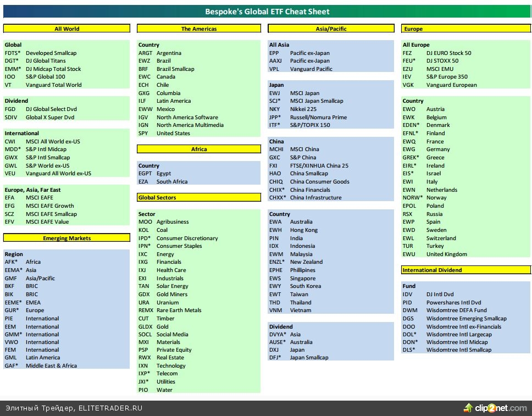Select the Europe section header
532x416 pixels.
pos(466,29)
